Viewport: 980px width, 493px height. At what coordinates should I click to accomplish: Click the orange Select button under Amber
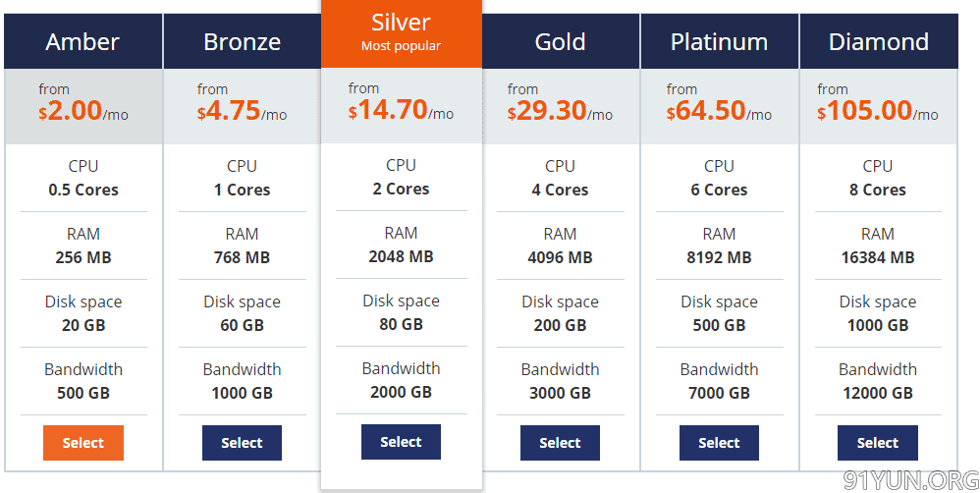83,442
